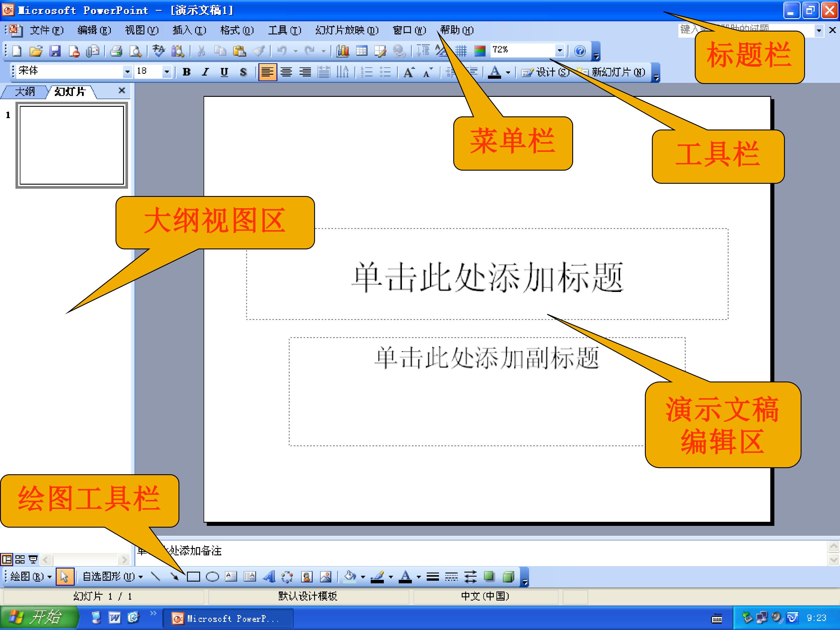Image resolution: width=840 pixels, height=630 pixels.
Task: Click the Save disk icon
Action: (55, 51)
